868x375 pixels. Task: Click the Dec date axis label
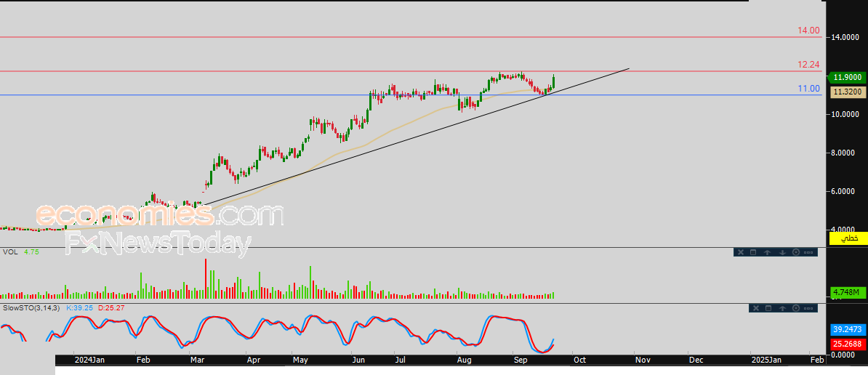pyautogui.click(x=696, y=360)
